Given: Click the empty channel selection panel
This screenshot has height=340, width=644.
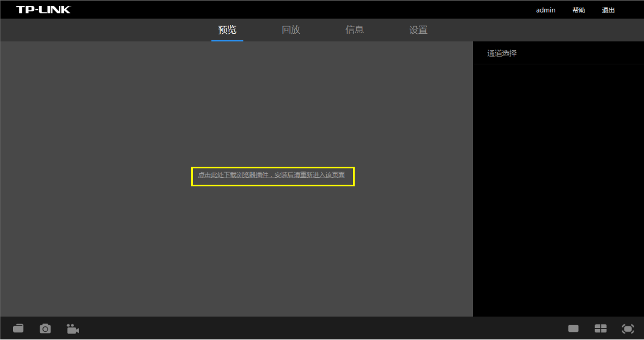Looking at the screenshot, I should 558,191.
